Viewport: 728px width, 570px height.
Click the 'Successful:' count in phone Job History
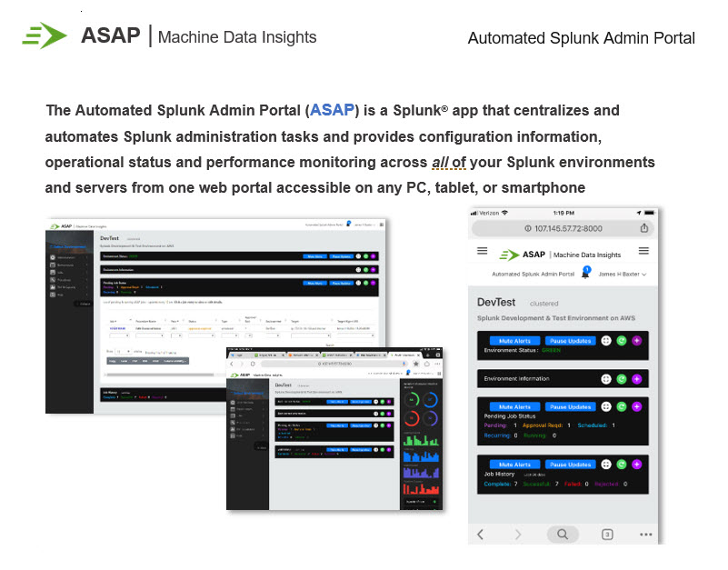[x=556, y=484]
